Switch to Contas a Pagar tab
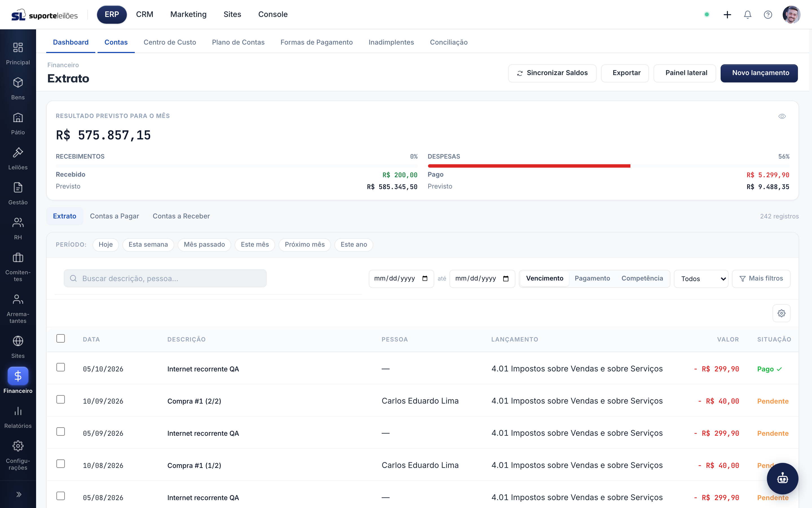Screen dimensions: 812x508 [x=114, y=216]
